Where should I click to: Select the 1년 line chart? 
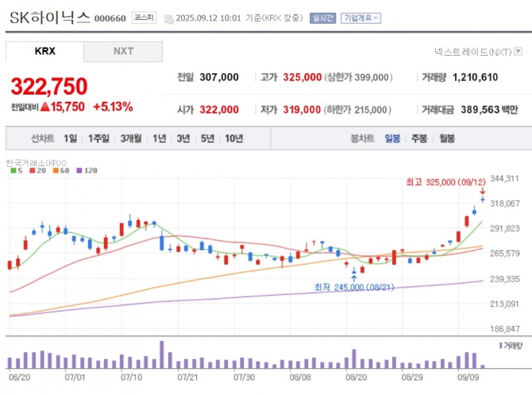(159, 138)
